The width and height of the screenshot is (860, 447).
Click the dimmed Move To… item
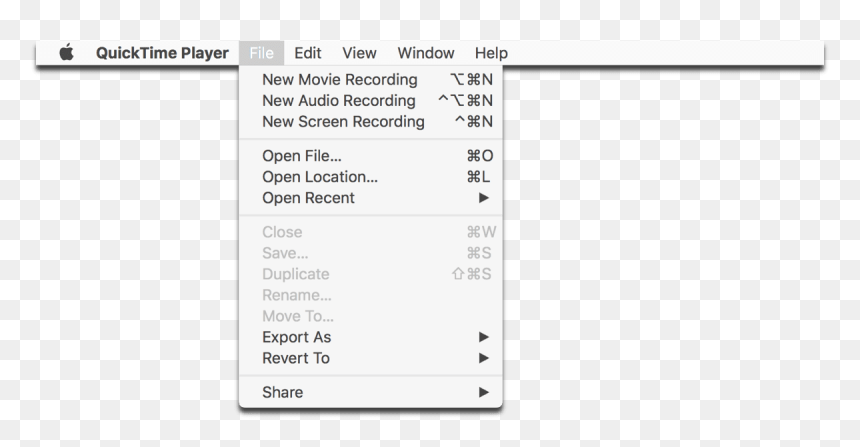pyautogui.click(x=371, y=315)
